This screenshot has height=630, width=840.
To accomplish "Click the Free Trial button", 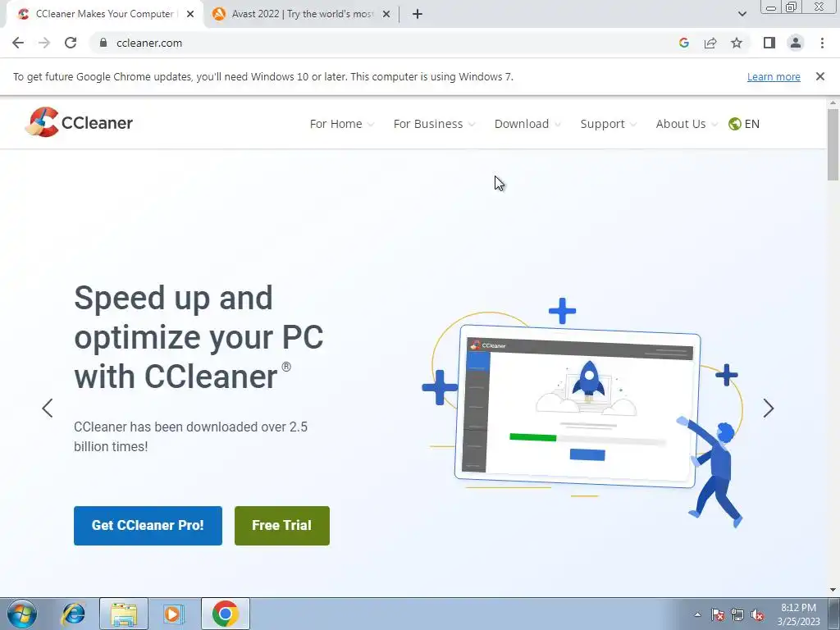I will 282,526.
